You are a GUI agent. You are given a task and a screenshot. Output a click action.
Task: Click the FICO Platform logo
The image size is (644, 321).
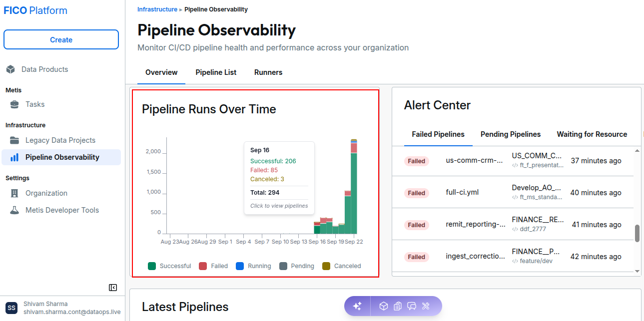coord(35,10)
